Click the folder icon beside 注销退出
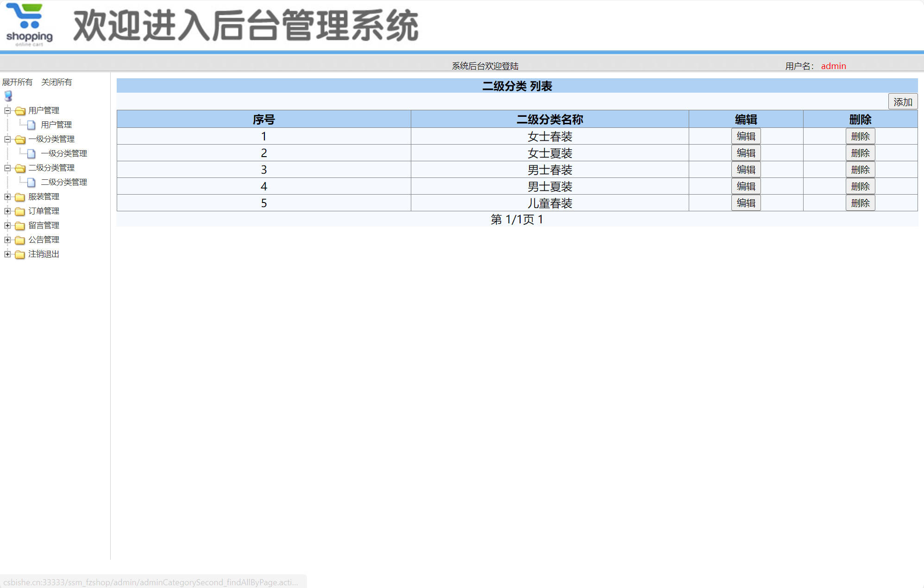Image resolution: width=924 pixels, height=588 pixels. [x=19, y=254]
